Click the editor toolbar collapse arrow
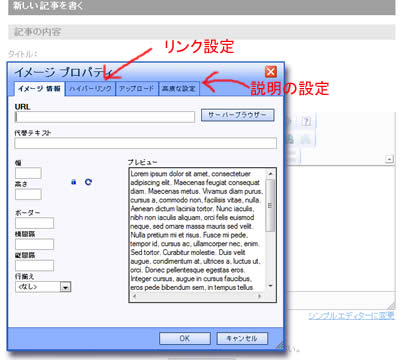400x360 pixels. (389, 159)
